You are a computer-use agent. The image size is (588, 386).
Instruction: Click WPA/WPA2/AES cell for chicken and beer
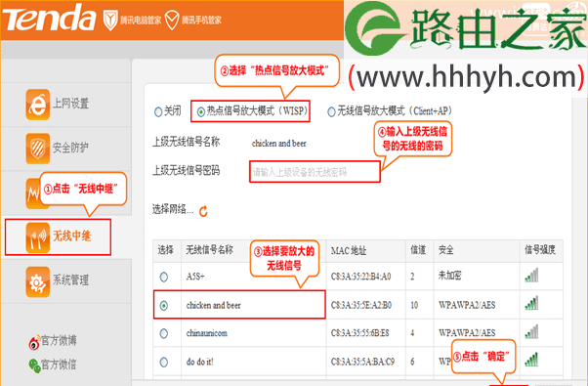(x=467, y=305)
